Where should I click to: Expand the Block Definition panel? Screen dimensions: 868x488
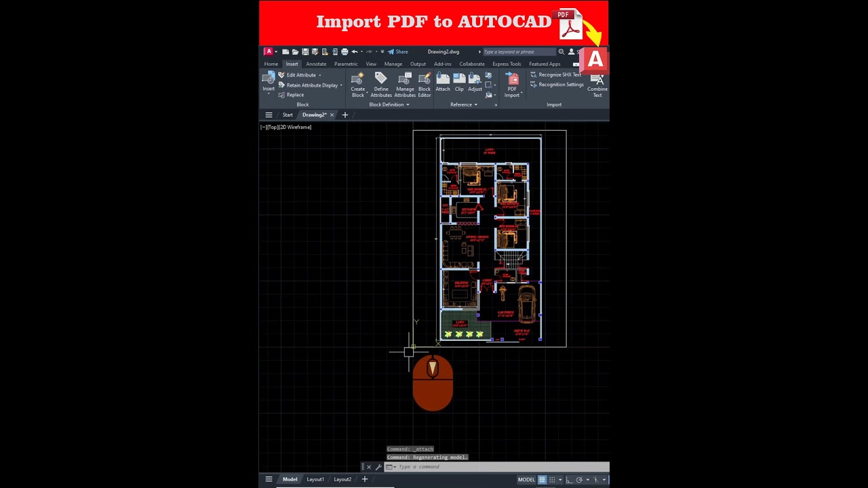point(389,104)
